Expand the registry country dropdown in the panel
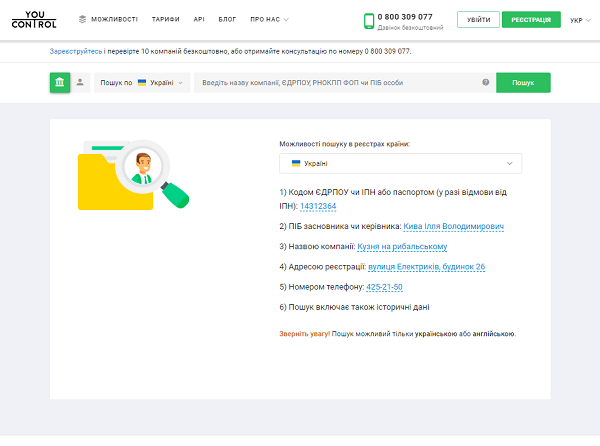This screenshot has width=600, height=446. (400, 163)
